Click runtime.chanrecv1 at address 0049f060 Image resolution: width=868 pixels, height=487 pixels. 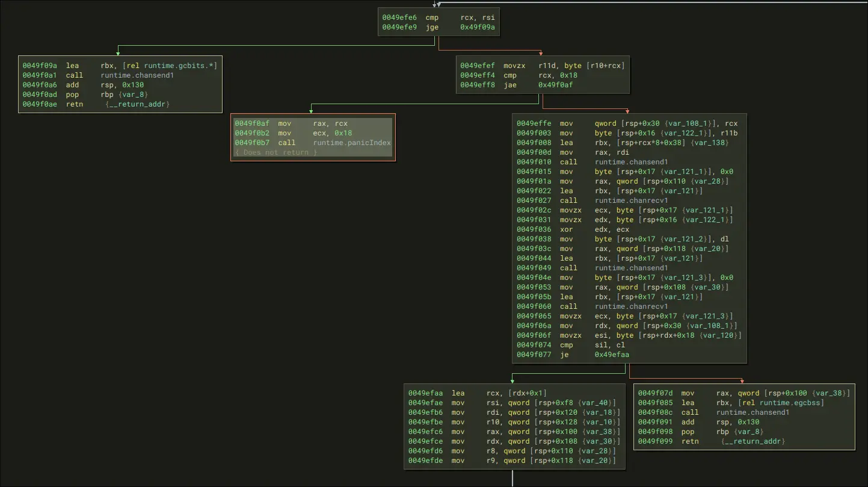coord(631,306)
